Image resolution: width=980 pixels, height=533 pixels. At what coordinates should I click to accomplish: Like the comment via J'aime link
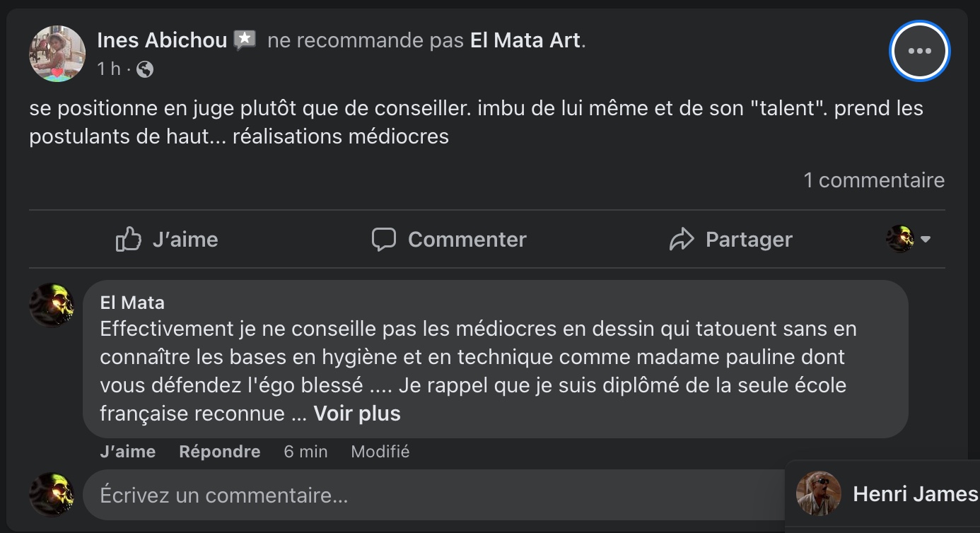pos(128,452)
